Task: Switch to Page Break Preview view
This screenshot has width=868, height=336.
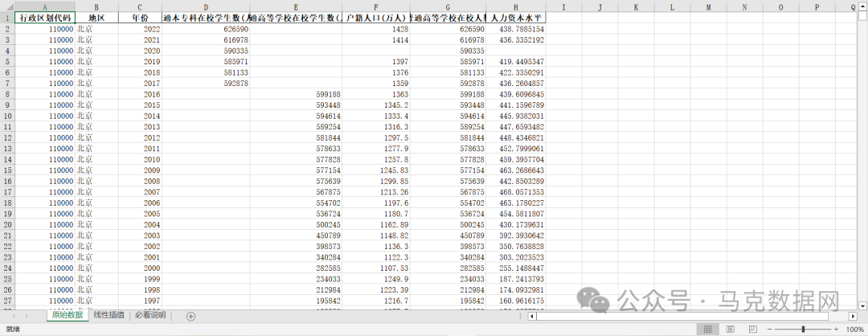Action: (x=752, y=330)
